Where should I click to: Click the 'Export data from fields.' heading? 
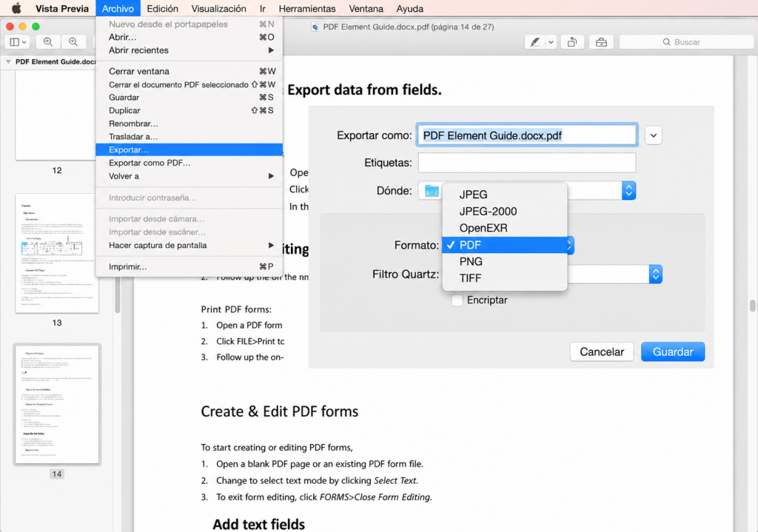tap(364, 90)
